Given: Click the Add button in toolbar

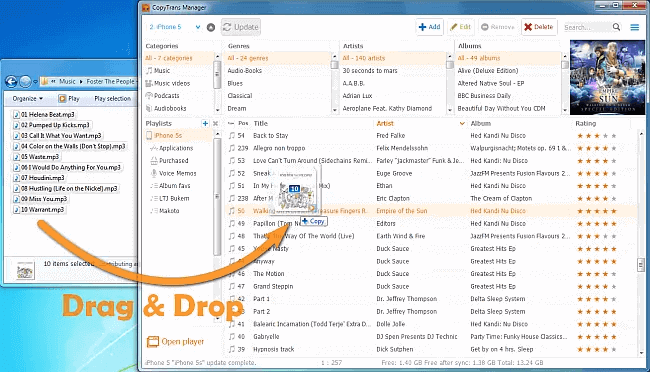Looking at the screenshot, I should coord(429,27).
